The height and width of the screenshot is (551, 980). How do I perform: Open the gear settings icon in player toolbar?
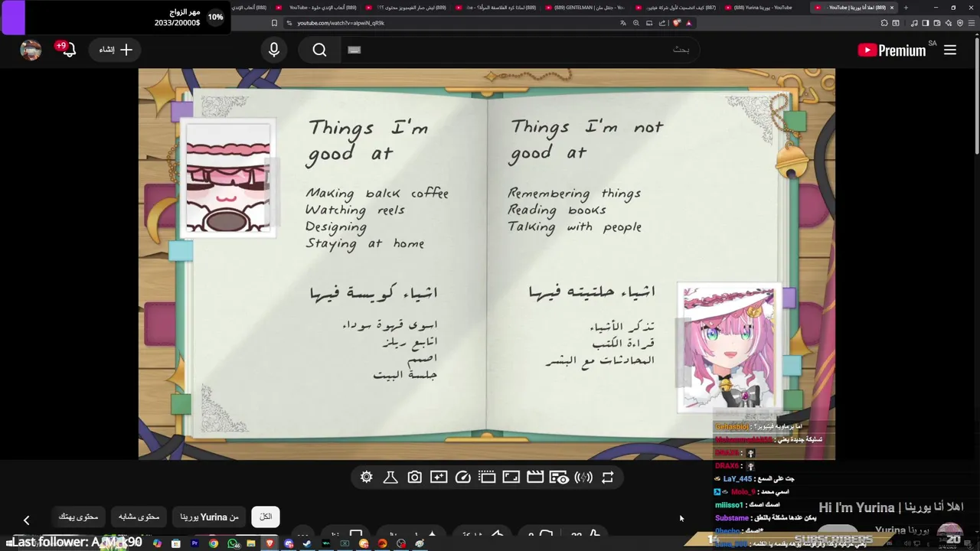pyautogui.click(x=367, y=478)
